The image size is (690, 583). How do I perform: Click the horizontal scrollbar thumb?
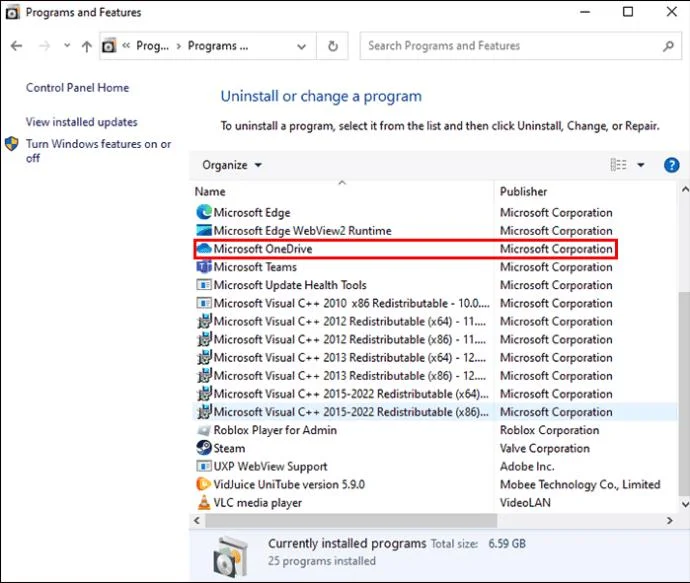[351, 521]
